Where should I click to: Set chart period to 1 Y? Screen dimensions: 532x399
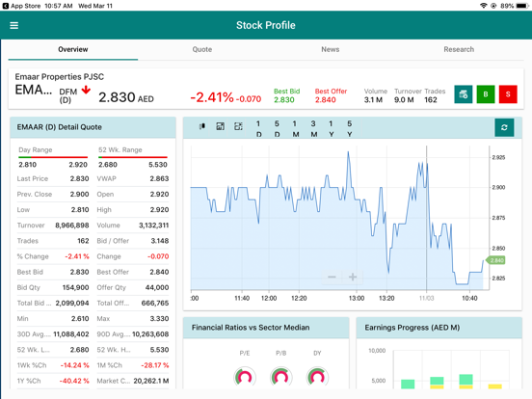[x=332, y=129]
